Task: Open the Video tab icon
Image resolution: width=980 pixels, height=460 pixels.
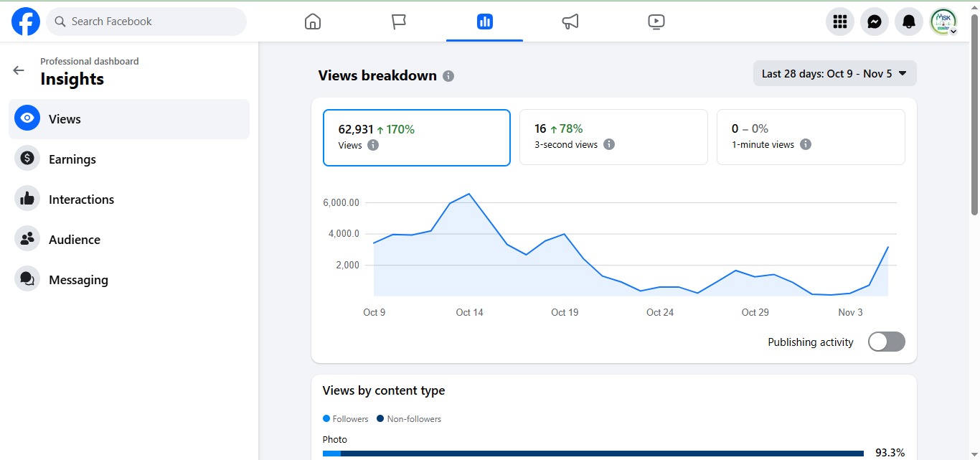Action: (x=656, y=22)
